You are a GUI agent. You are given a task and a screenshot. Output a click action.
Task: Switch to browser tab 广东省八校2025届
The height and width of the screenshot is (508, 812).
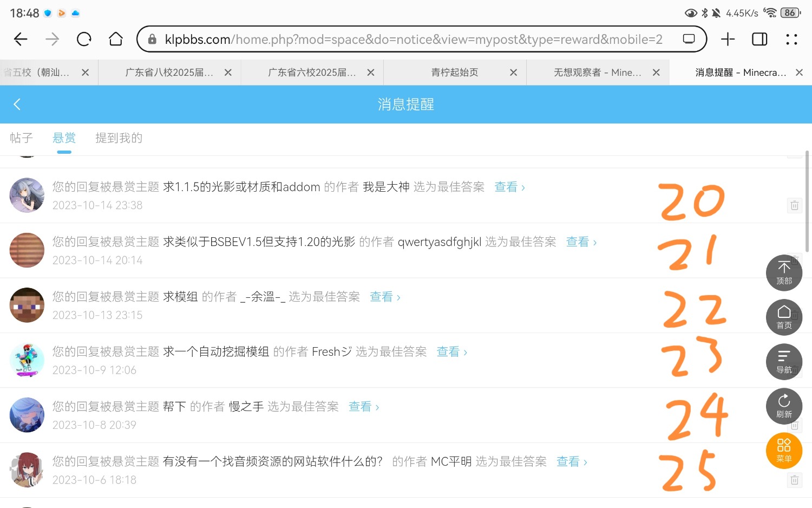point(169,73)
